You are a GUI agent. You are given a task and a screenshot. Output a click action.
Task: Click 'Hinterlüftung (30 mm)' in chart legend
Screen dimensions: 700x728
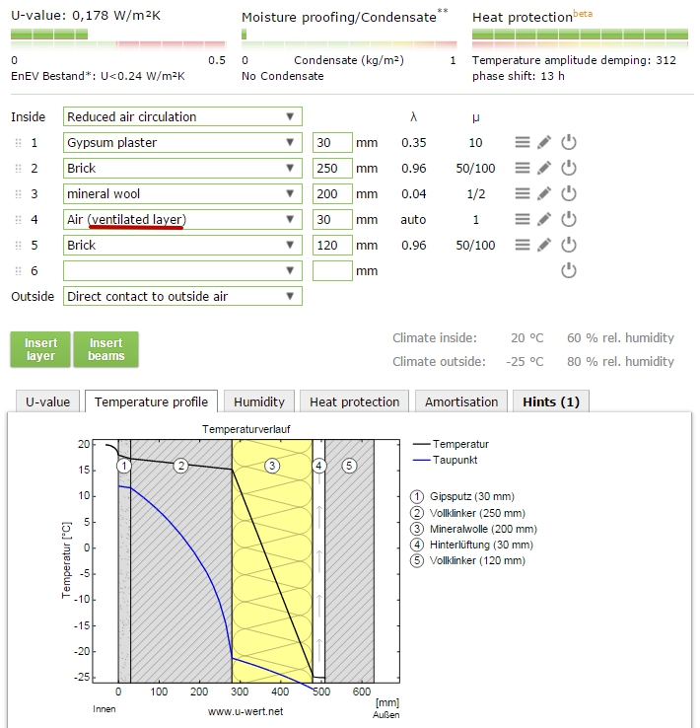pyautogui.click(x=472, y=545)
